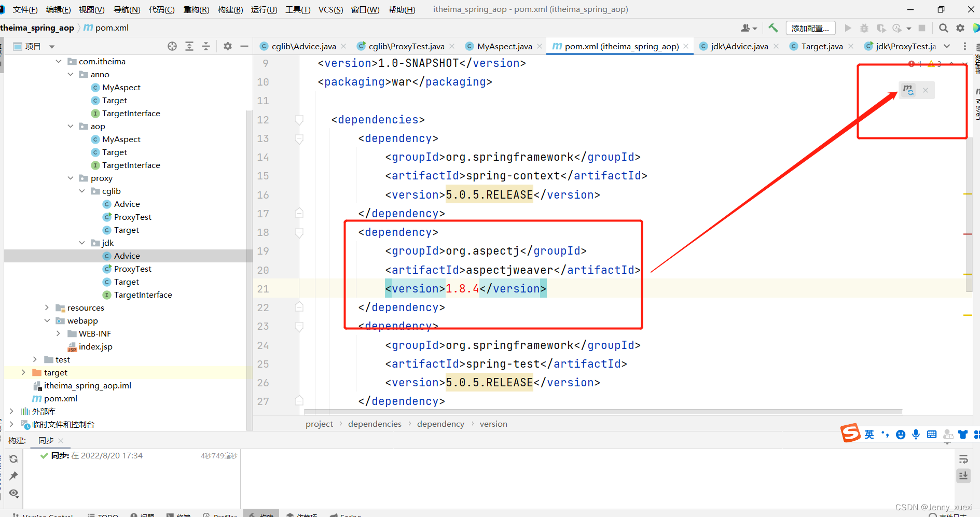Open the project view dropdown
Image resolution: width=980 pixels, height=517 pixels.
(52, 46)
